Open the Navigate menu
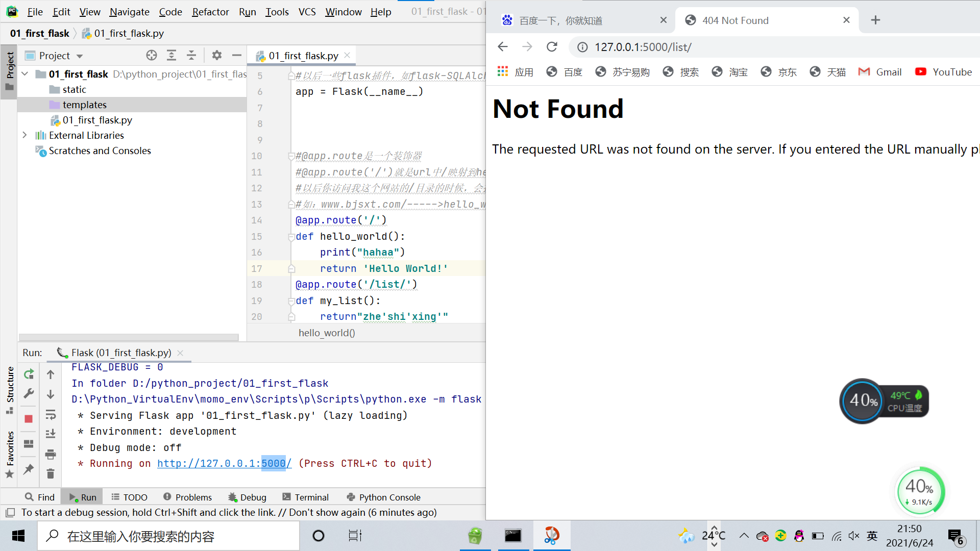 click(x=129, y=12)
